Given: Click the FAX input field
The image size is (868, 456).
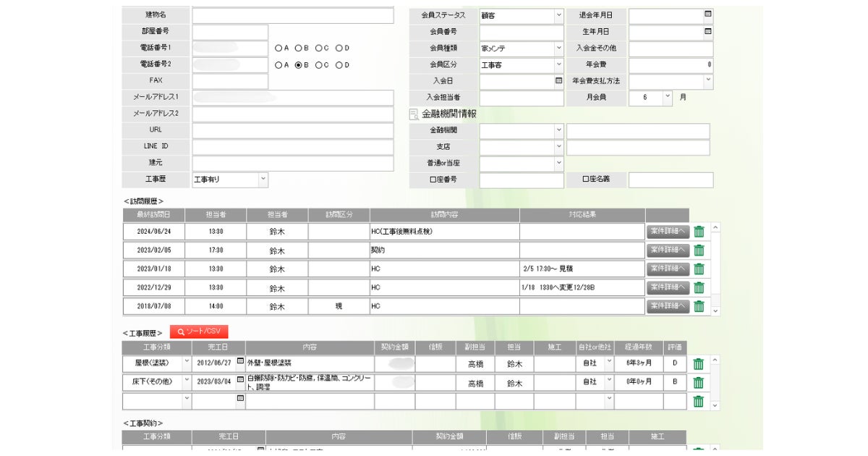Looking at the screenshot, I should 230,81.
